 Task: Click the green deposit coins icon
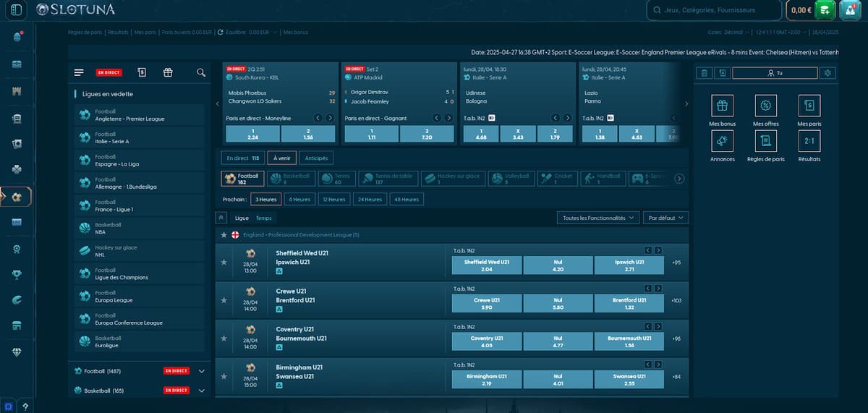point(825,10)
